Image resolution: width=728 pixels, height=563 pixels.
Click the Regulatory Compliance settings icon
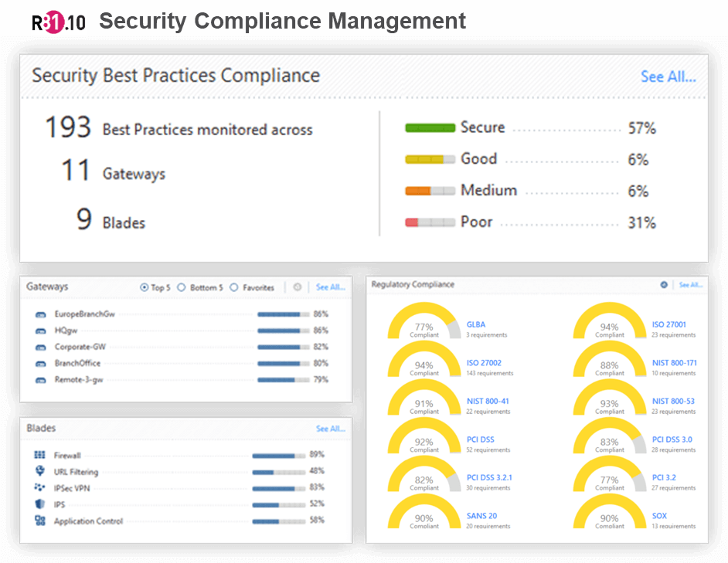tap(664, 284)
